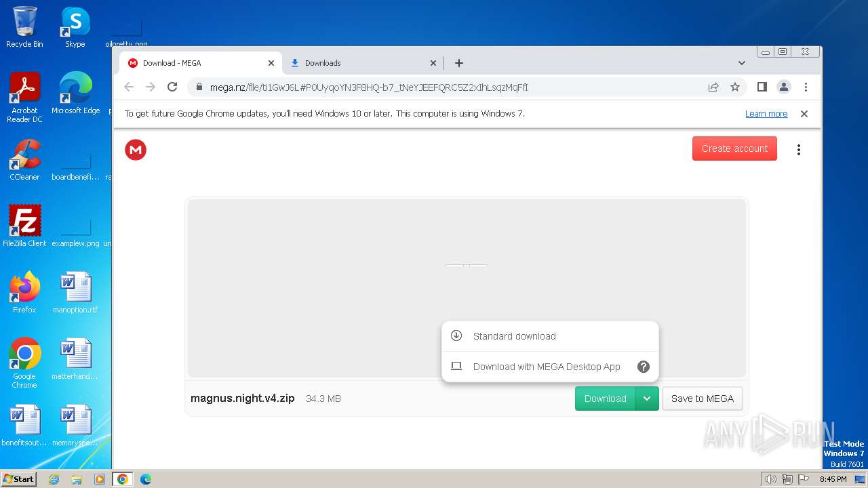The width and height of the screenshot is (868, 488).
Task: Click the network tray icon
Action: 787,479
